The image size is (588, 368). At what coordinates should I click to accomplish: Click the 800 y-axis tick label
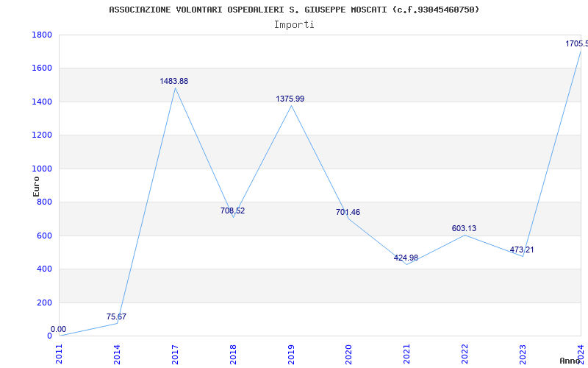[44, 202]
